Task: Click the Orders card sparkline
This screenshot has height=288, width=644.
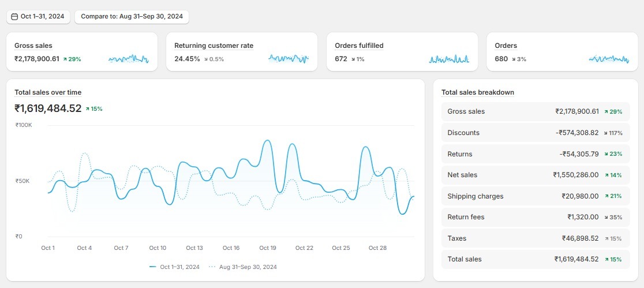Action: (x=609, y=59)
